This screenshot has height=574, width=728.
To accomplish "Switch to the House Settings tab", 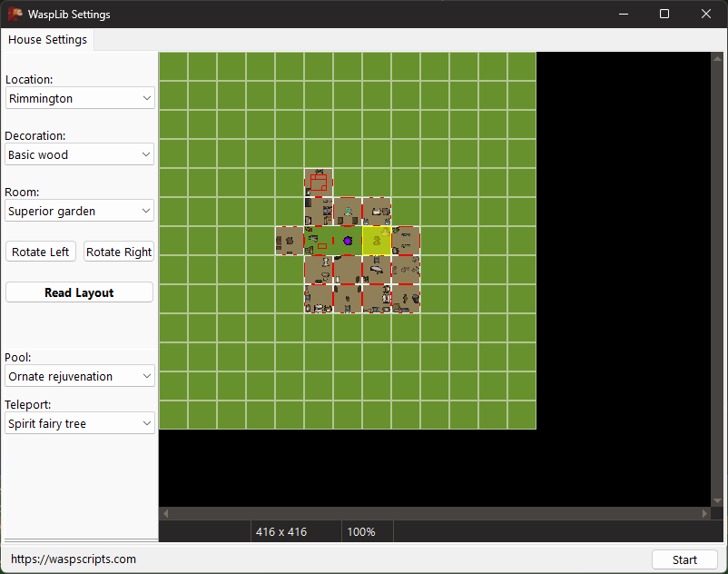I will click(48, 40).
